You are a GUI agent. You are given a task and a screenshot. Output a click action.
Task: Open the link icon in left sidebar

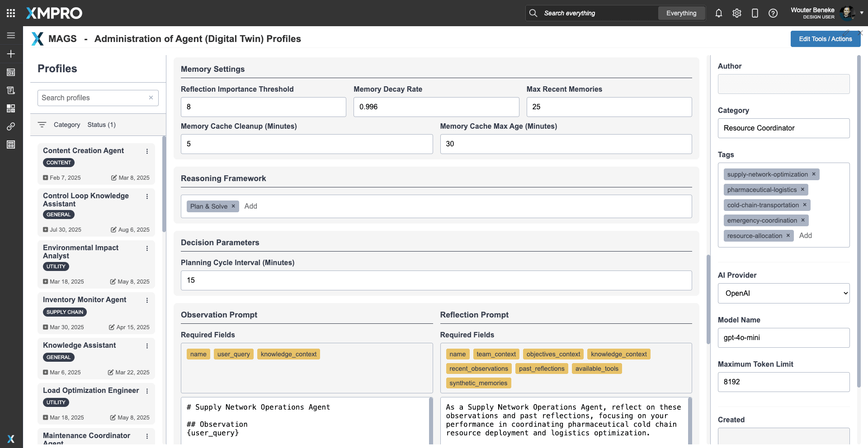click(x=11, y=126)
